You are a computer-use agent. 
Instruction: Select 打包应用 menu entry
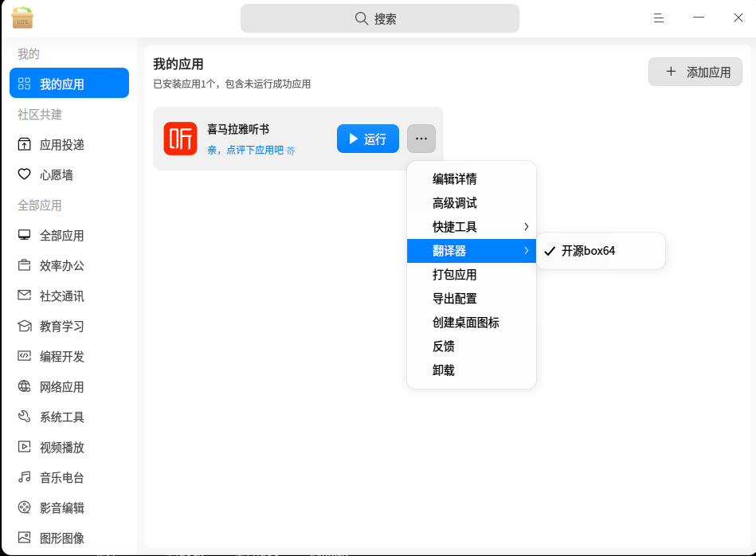472,275
